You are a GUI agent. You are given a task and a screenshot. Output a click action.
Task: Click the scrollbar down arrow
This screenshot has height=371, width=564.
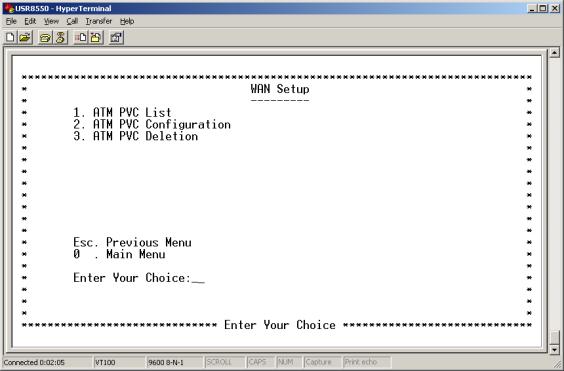coord(555,349)
